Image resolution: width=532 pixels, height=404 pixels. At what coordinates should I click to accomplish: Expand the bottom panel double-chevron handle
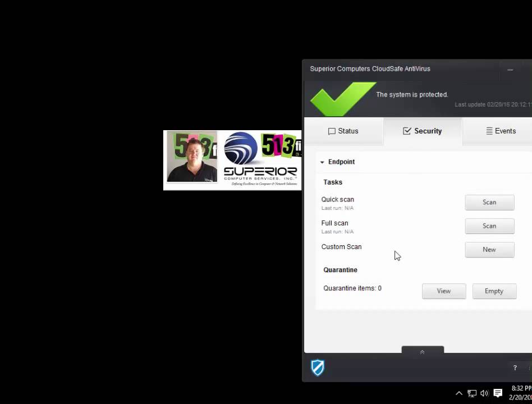[423, 350]
